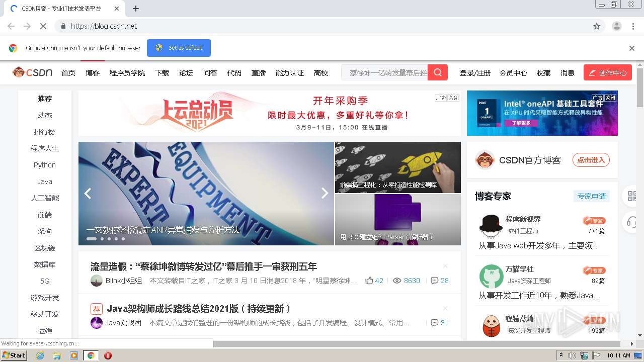Image resolution: width=644 pixels, height=362 pixels.
Task: Close the 上云总动员 ad via 关闭
Action: tap(453, 98)
